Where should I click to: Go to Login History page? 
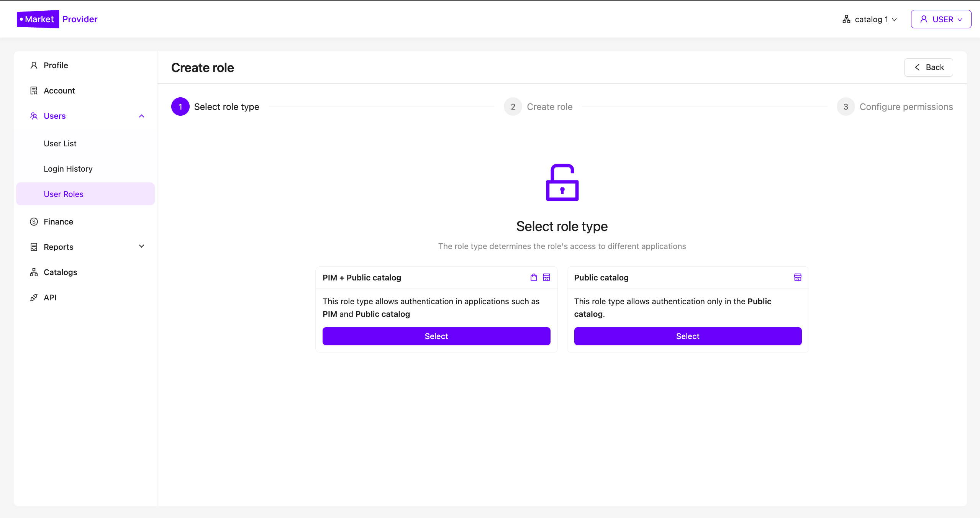point(68,169)
